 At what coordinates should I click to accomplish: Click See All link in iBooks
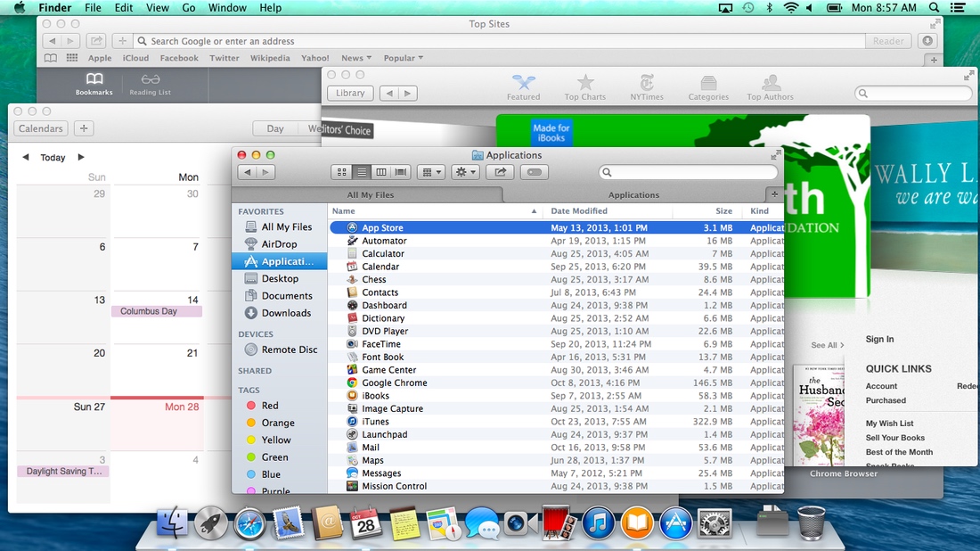point(827,345)
